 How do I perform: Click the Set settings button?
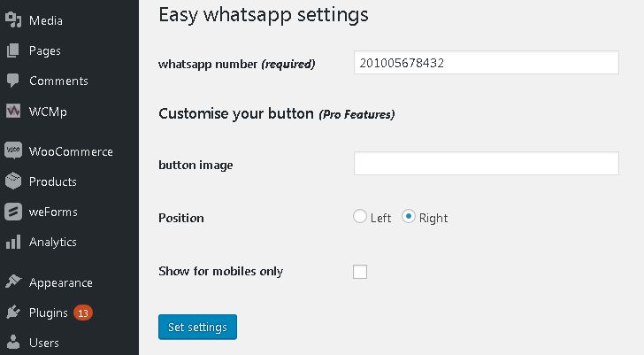(x=197, y=327)
